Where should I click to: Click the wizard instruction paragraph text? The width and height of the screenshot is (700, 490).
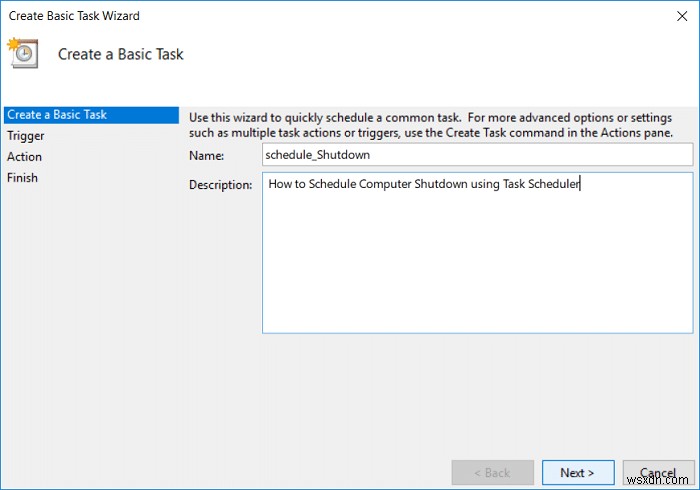coord(430,124)
